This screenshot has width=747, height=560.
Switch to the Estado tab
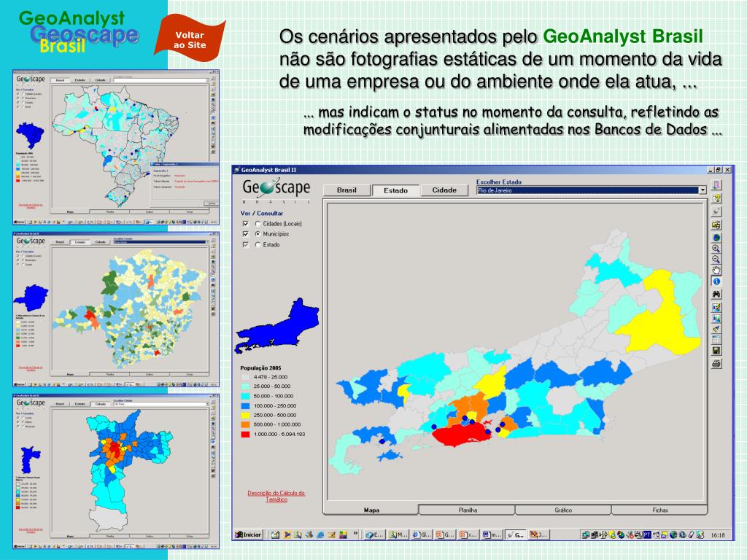point(395,190)
